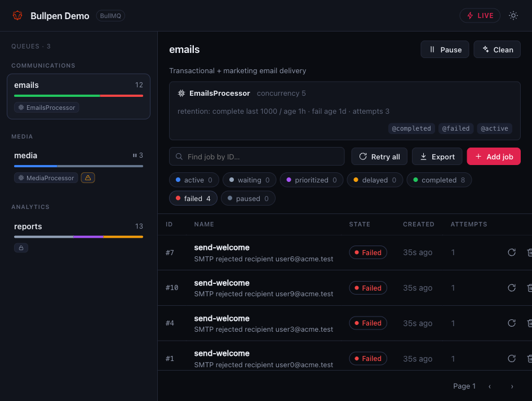Click the Add job button
Viewport: 532px width, 401px height.
tap(494, 156)
